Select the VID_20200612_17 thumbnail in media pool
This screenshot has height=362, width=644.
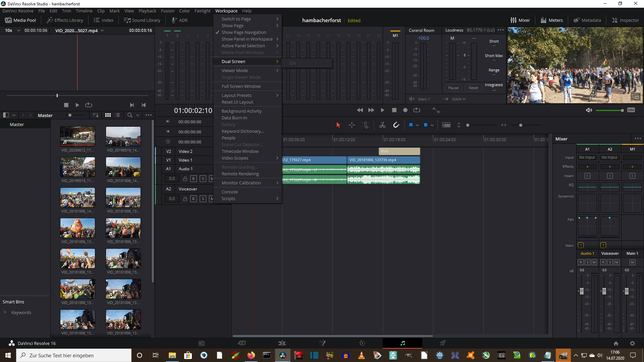(77, 136)
